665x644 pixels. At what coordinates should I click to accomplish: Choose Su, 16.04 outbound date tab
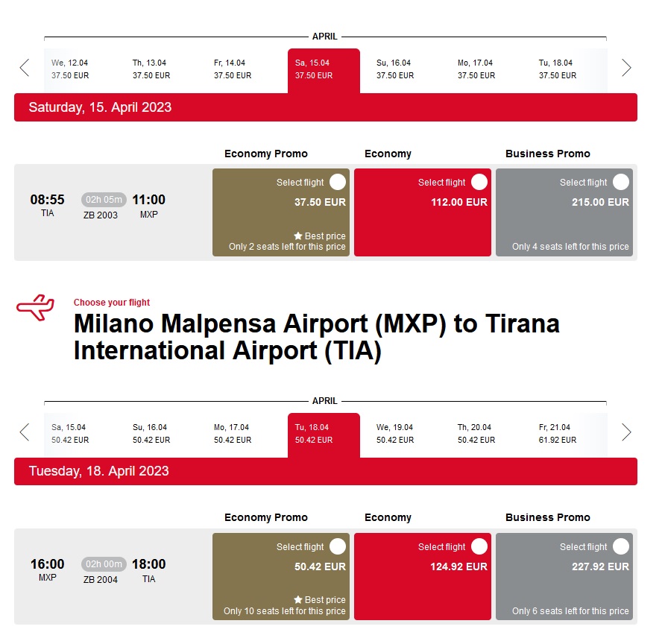(395, 69)
